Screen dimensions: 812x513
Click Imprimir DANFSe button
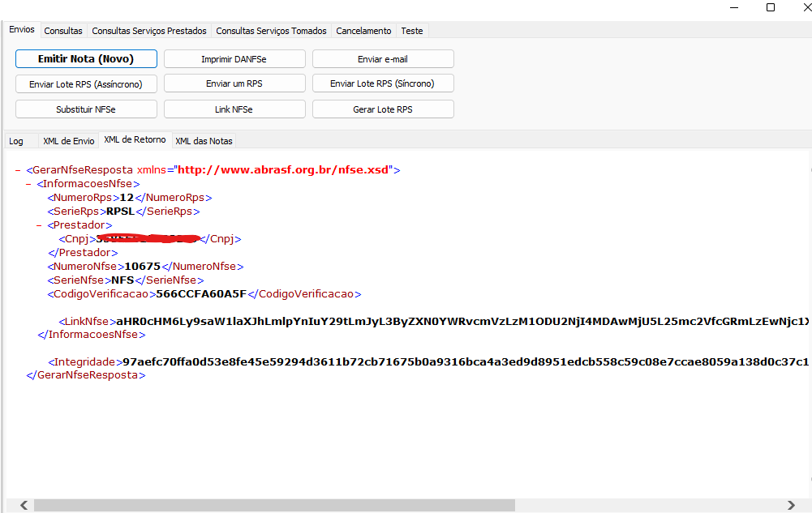tap(234, 59)
